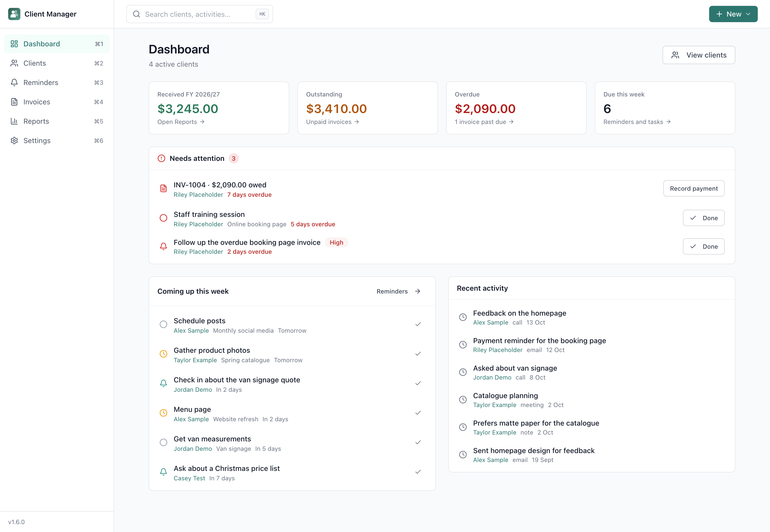The width and height of the screenshot is (770, 532).
Task: Open Riley Placeholder under INV-1004
Action: tap(198, 195)
